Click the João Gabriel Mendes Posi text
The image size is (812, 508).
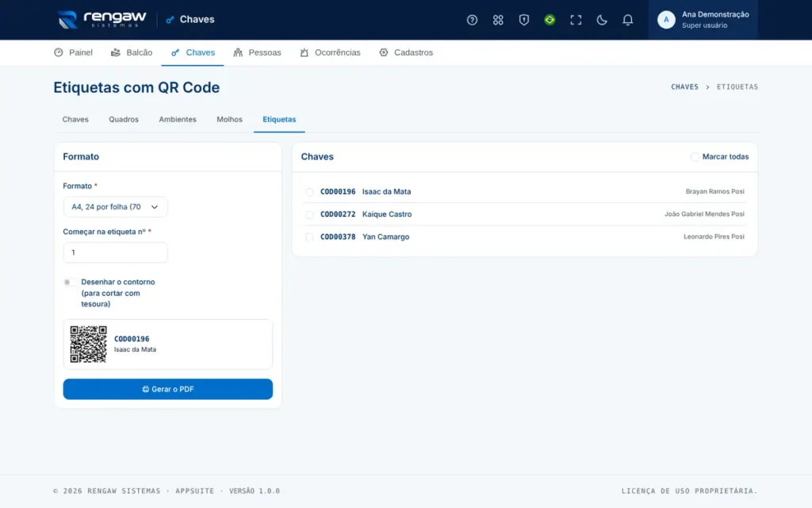click(704, 214)
